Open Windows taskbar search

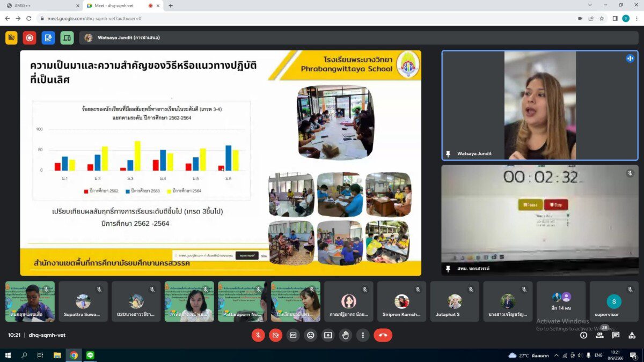[24, 355]
